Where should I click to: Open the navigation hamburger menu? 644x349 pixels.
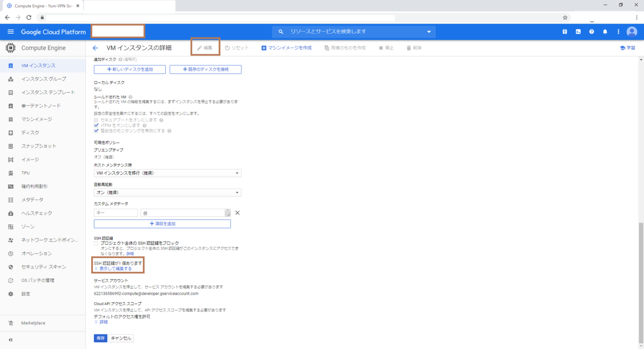pos(11,32)
